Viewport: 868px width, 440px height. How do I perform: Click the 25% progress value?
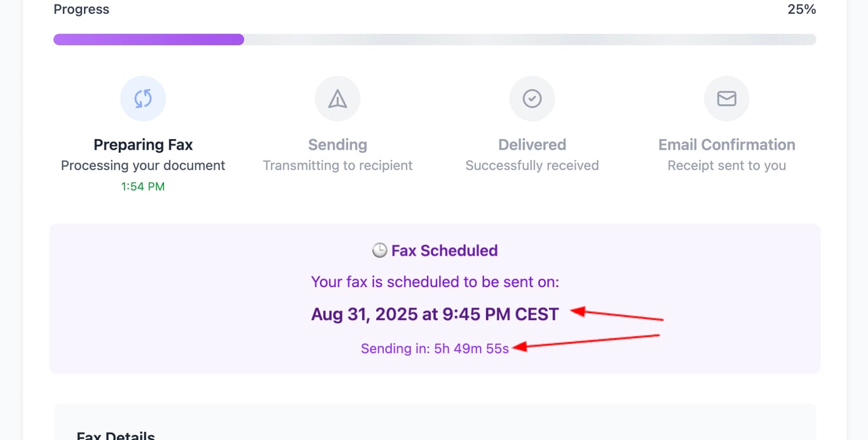click(801, 10)
